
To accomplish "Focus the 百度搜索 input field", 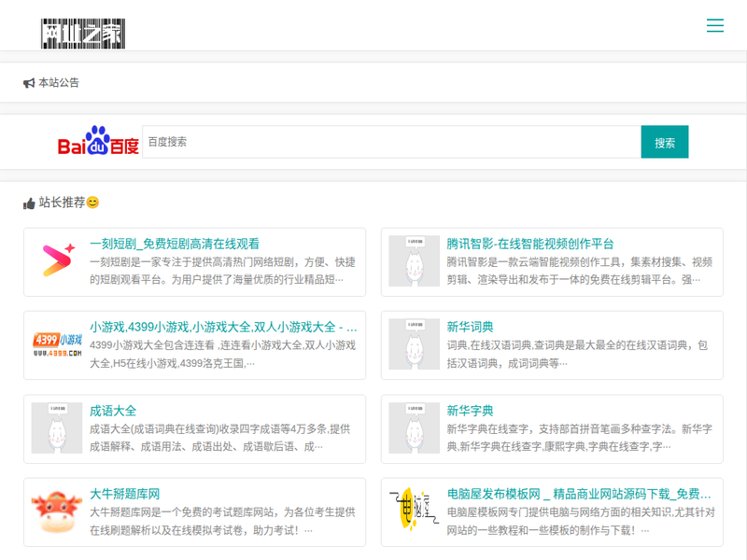I will pyautogui.click(x=391, y=142).
